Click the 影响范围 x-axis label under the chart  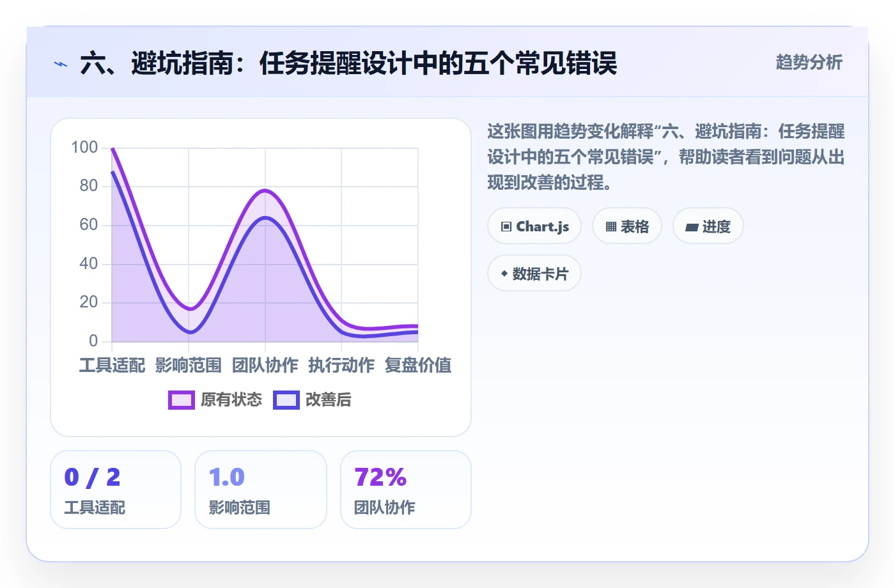(x=189, y=365)
